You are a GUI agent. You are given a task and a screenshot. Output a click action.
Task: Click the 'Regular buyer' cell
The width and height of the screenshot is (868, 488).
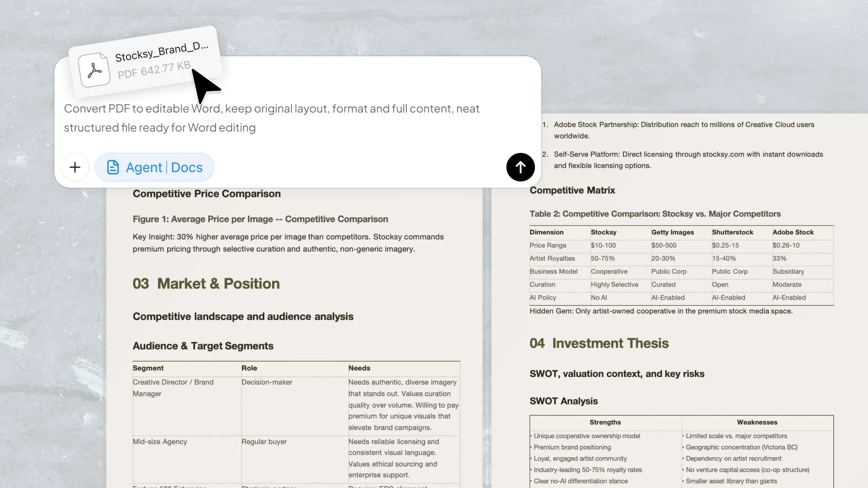click(x=264, y=441)
